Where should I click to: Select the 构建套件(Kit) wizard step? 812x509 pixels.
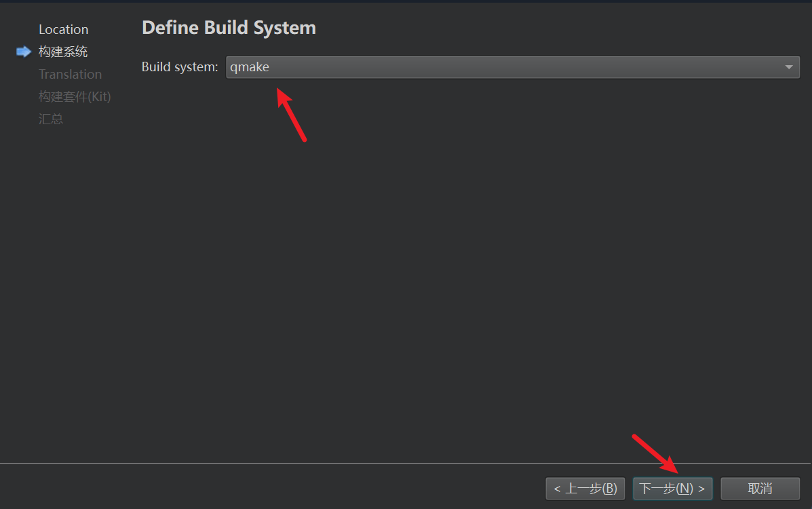click(x=75, y=96)
